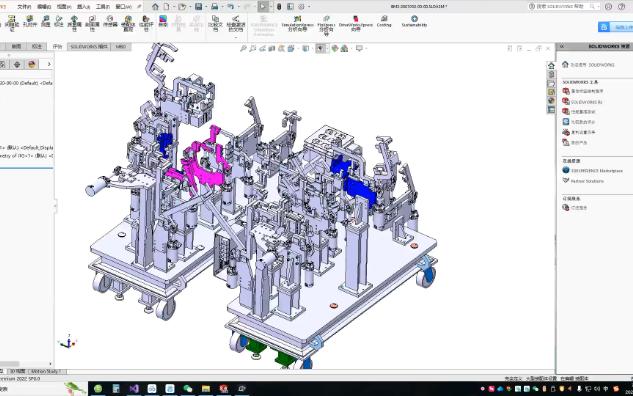
Task: Click the Select cursor tool
Action: (263, 6)
